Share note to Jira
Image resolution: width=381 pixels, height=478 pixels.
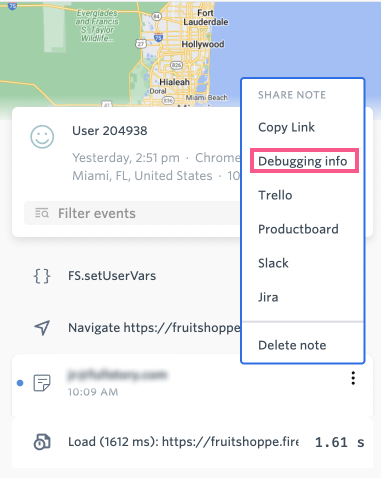[x=268, y=297]
